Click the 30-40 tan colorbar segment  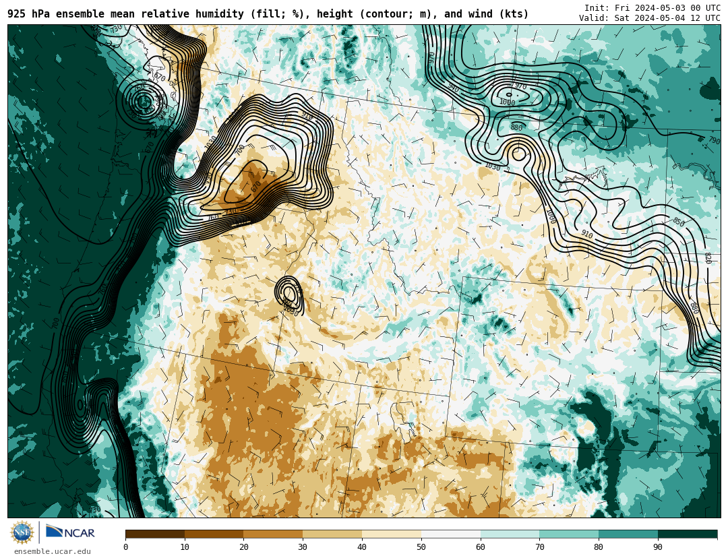click(x=332, y=534)
